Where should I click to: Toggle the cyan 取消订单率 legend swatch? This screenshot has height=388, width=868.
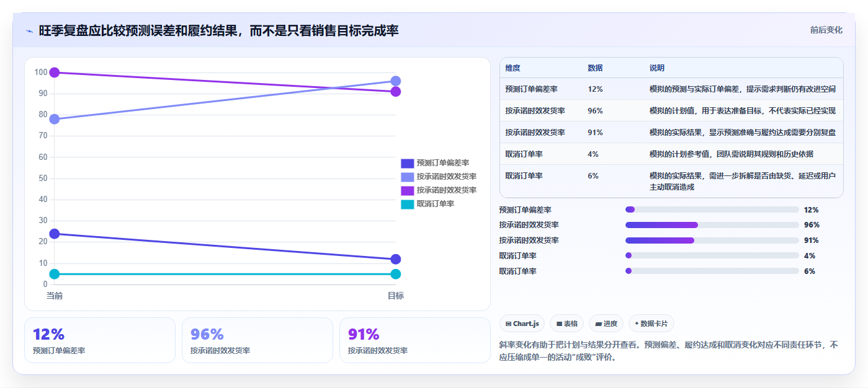[x=407, y=204]
